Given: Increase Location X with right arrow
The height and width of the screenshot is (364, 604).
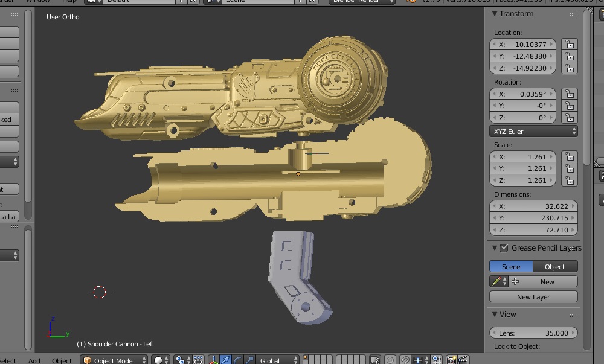Looking at the screenshot, I should tap(551, 44).
